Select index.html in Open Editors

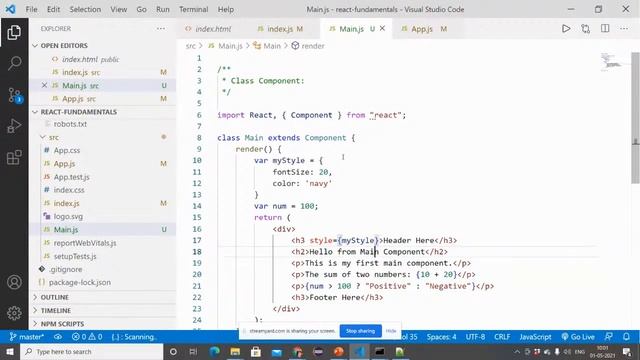click(91, 59)
